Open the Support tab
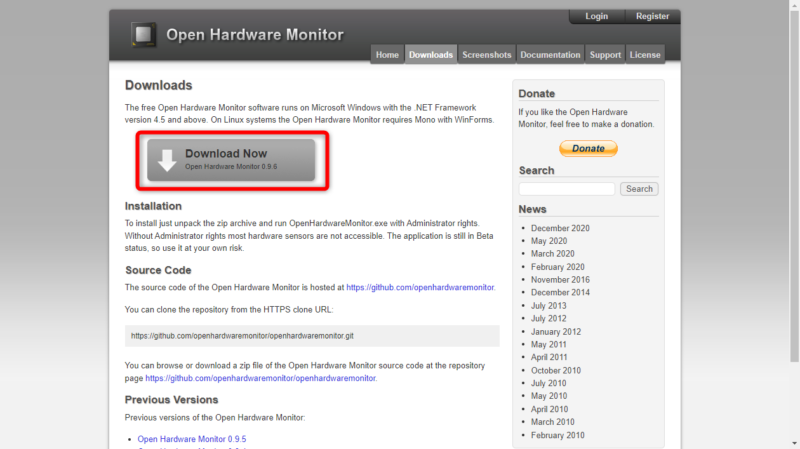800x449 pixels. click(x=605, y=55)
